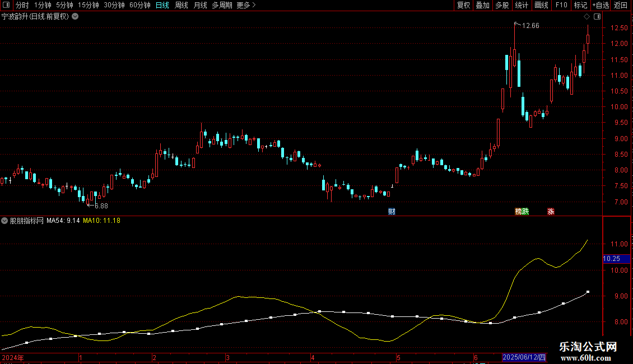Click the 返回 back button

point(621,5)
